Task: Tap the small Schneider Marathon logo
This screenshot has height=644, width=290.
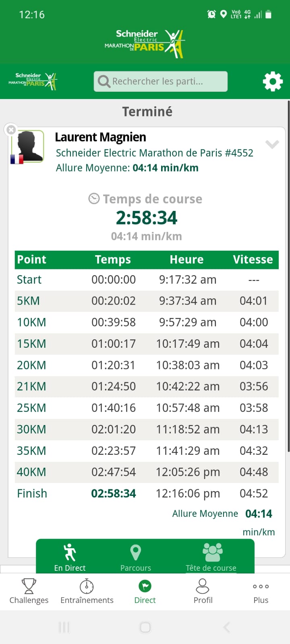Action: (x=33, y=81)
